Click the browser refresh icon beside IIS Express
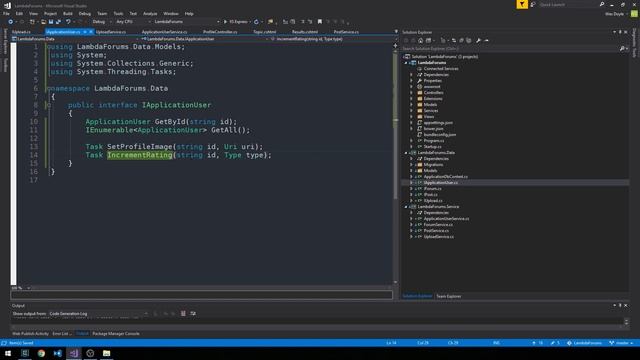The height and width of the screenshot is (360, 640). (256, 22)
